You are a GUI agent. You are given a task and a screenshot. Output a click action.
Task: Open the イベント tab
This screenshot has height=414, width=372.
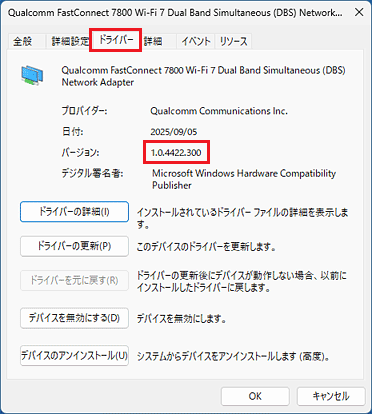pos(196,41)
